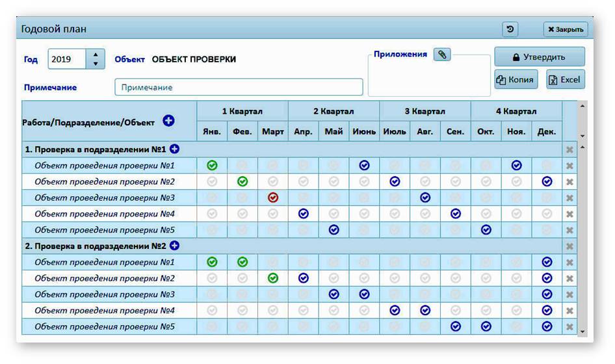This screenshot has height=364, width=615.
Task: Click the Год 2019 input field
Action: tap(67, 59)
